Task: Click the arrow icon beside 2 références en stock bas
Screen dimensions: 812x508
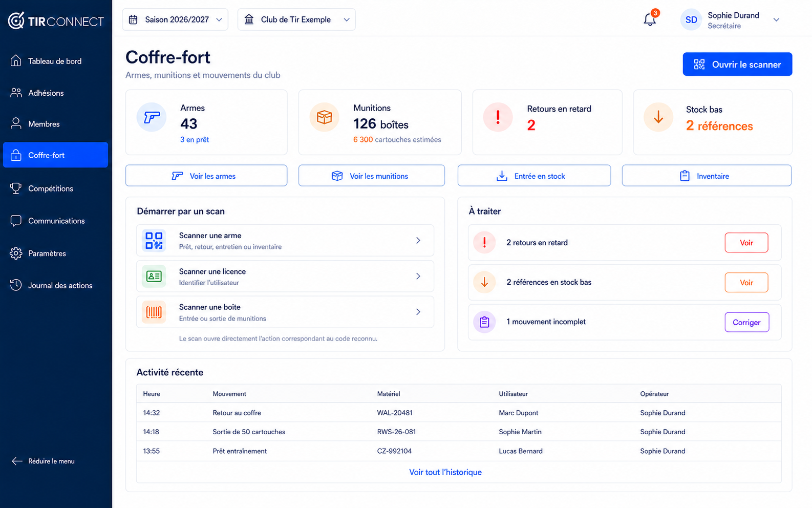Action: click(484, 282)
